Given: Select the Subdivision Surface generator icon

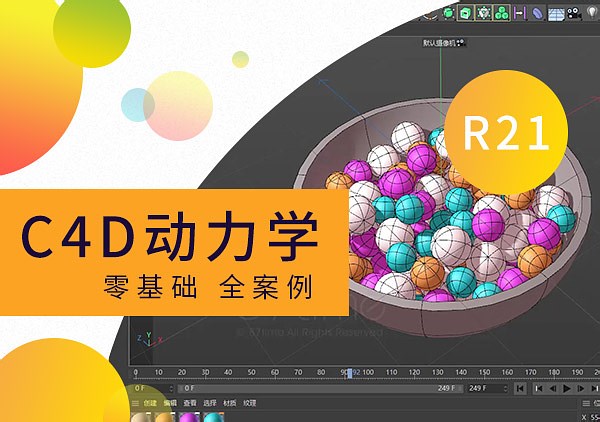Looking at the screenshot, I should [x=448, y=13].
